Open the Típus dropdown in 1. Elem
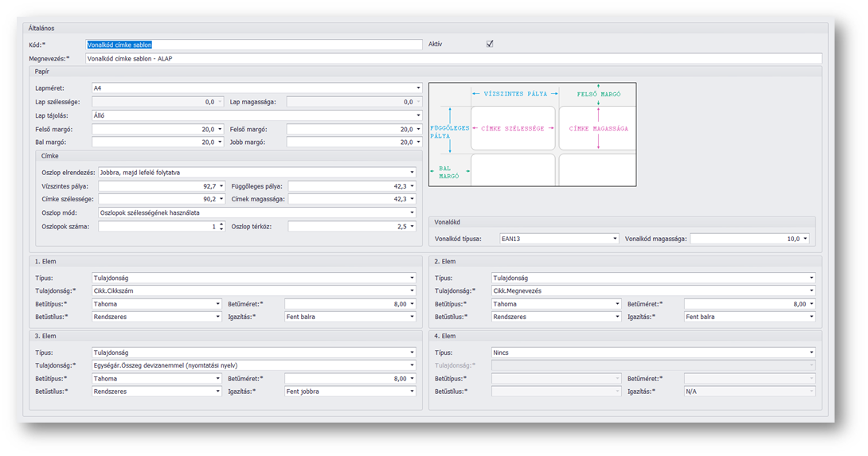The image size is (868, 456). [x=412, y=279]
